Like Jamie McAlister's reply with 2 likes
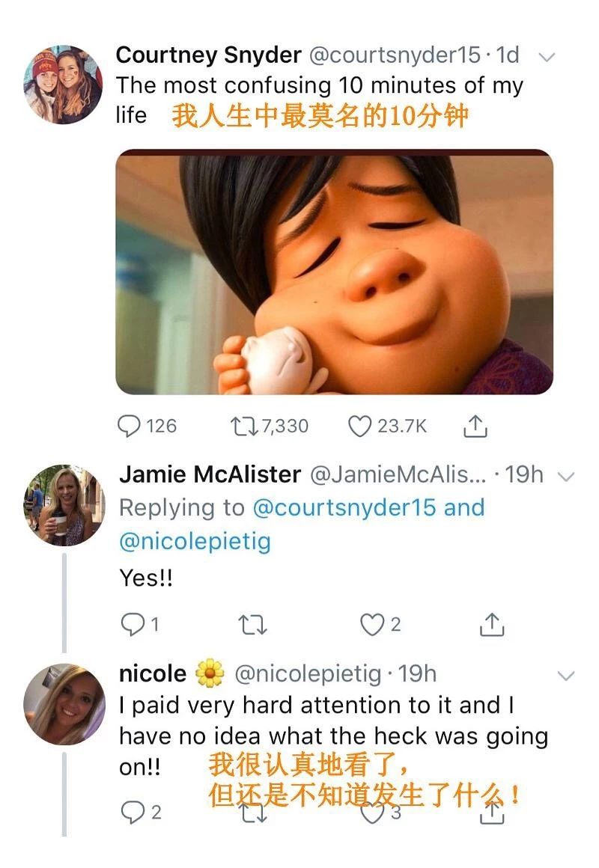The height and width of the screenshot is (868, 599). click(372, 624)
